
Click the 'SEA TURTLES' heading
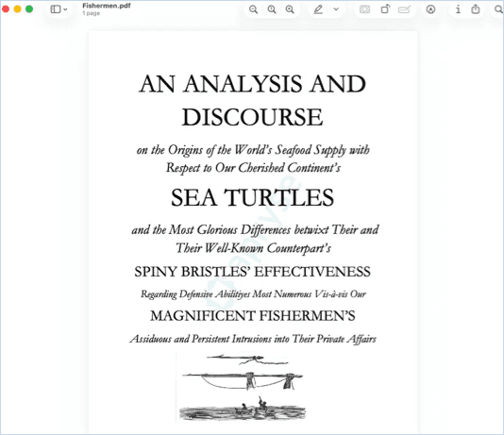[x=252, y=197]
